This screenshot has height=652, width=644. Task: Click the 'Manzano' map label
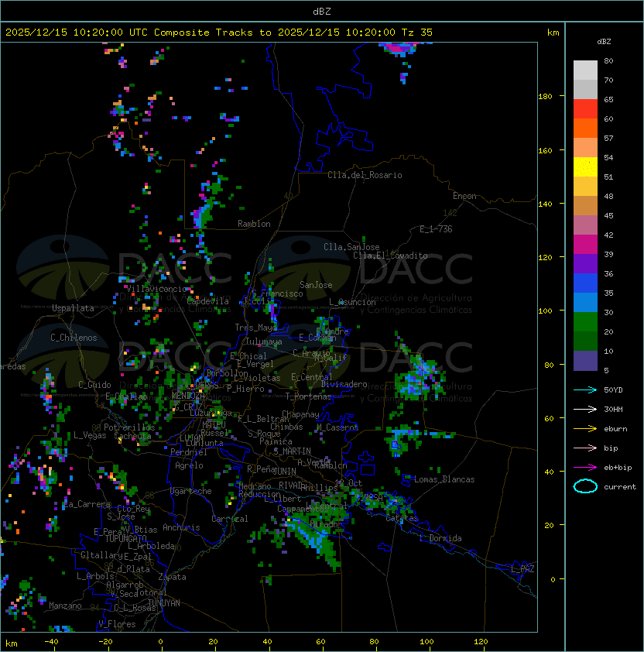[x=65, y=606]
